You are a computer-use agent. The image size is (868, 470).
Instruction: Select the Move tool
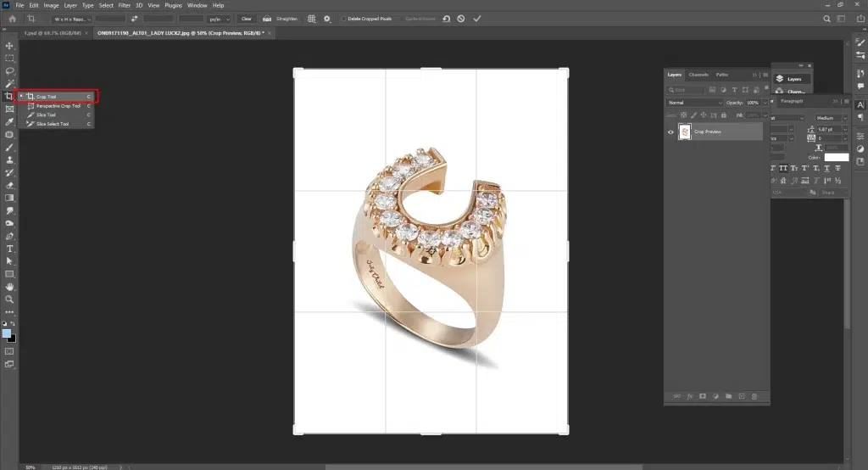pyautogui.click(x=9, y=46)
